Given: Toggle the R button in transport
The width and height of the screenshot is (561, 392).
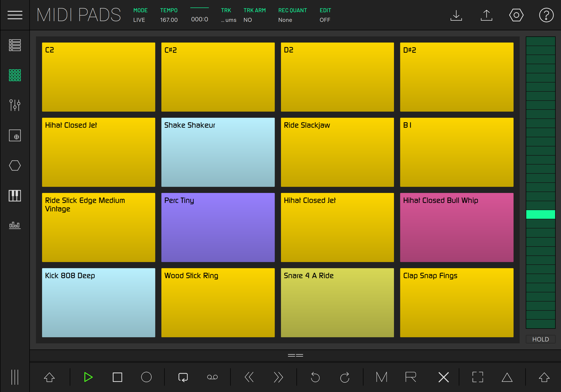Looking at the screenshot, I should coord(411,377).
